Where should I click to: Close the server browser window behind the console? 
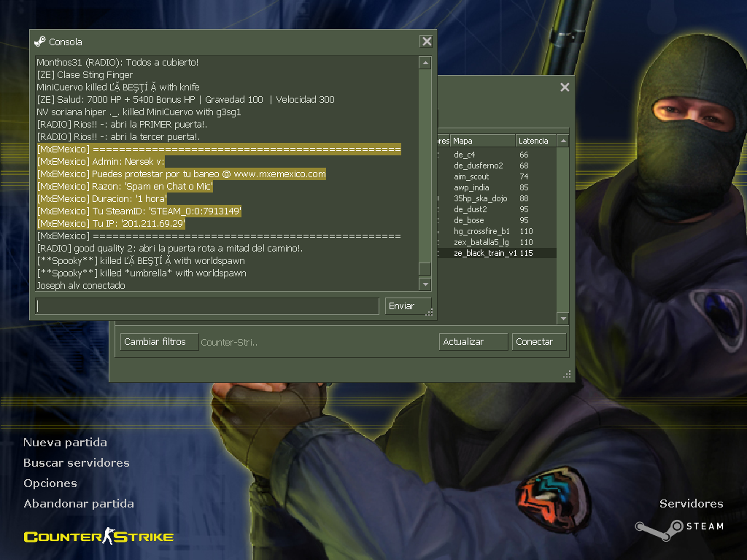565,87
